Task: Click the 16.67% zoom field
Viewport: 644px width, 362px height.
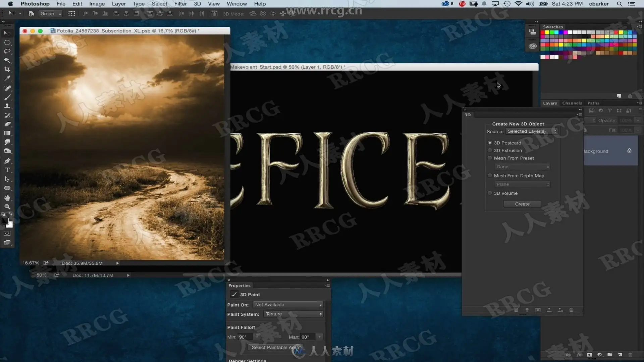Action: pos(31,263)
